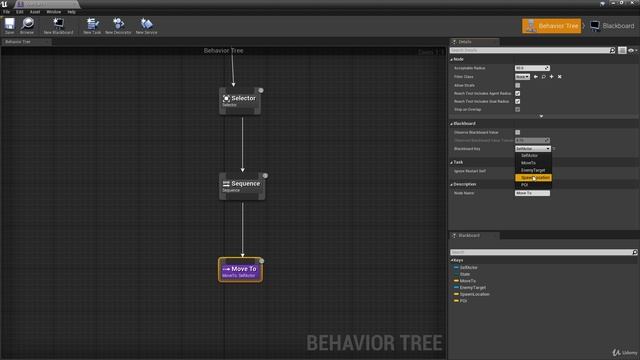This screenshot has width=640, height=360.
Task: Click the Acceptable Radius value field
Action: coord(532,68)
